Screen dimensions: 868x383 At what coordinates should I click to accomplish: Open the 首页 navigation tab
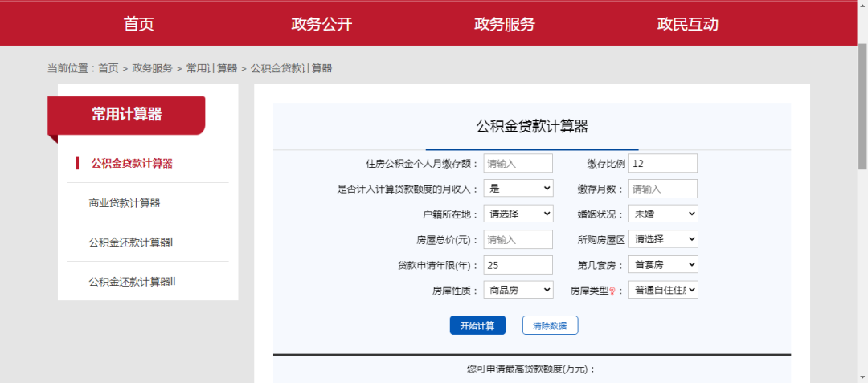[x=139, y=24]
